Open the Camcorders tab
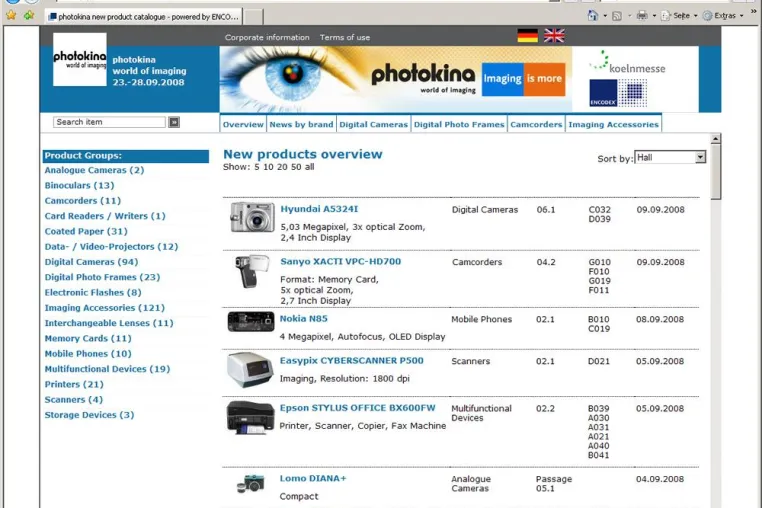 [536, 124]
